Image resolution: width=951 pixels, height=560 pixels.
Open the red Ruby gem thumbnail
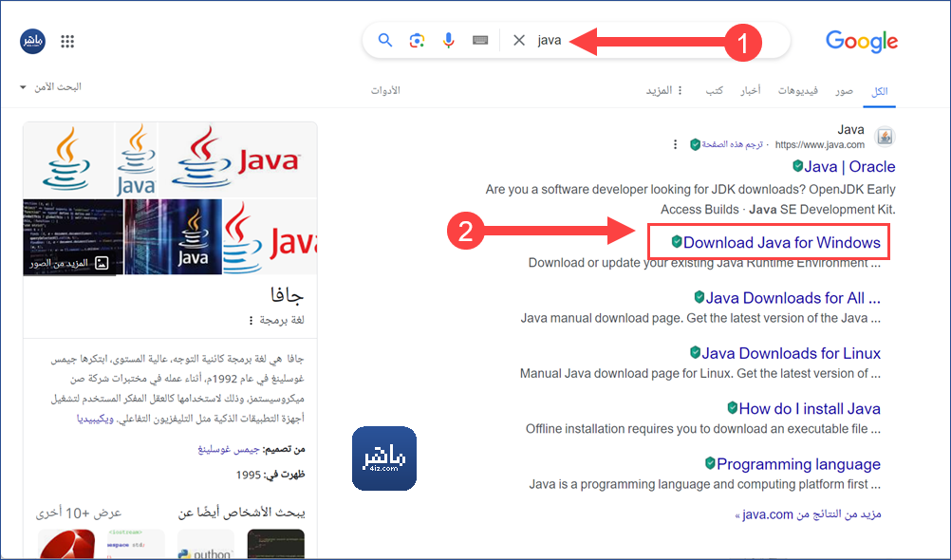tap(66, 544)
